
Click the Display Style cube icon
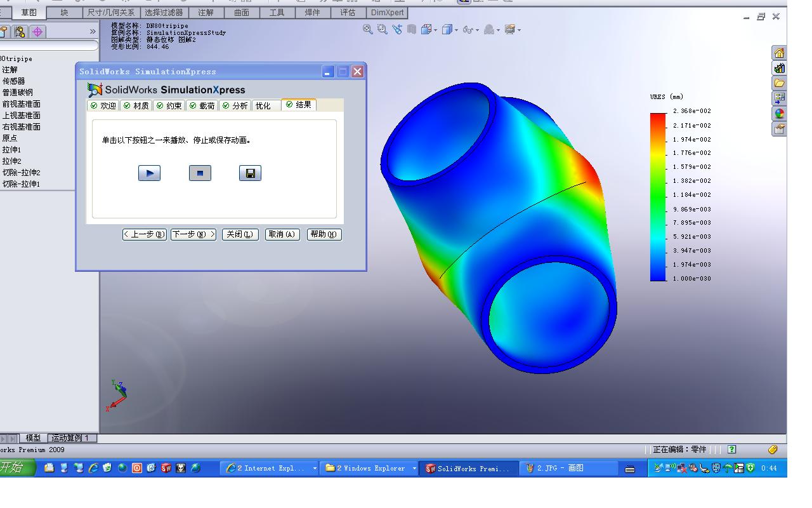click(447, 29)
